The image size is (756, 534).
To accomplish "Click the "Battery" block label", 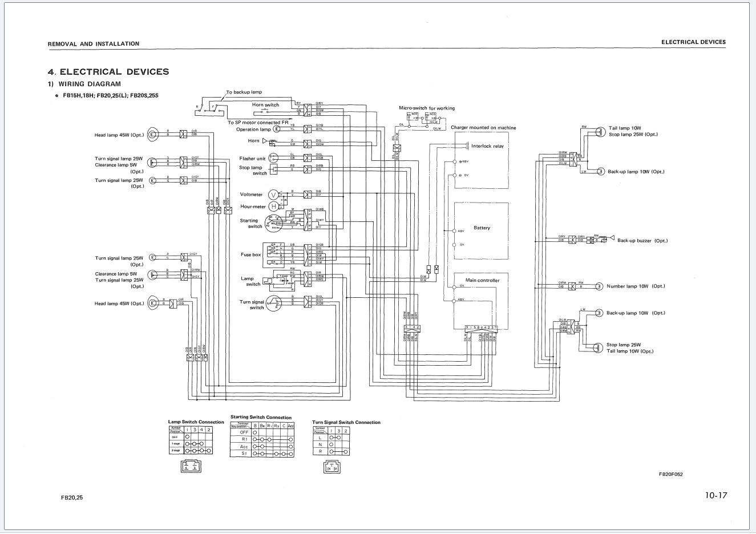I will coord(482,228).
